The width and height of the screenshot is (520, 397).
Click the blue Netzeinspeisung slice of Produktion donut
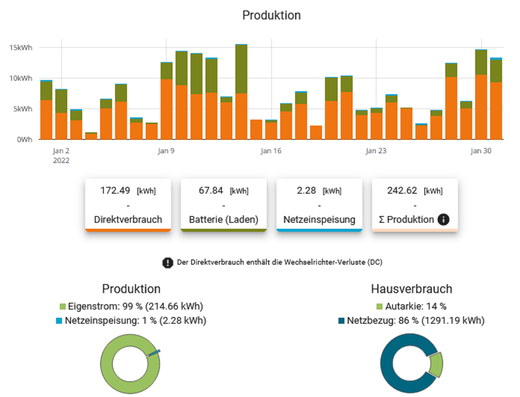(154, 353)
